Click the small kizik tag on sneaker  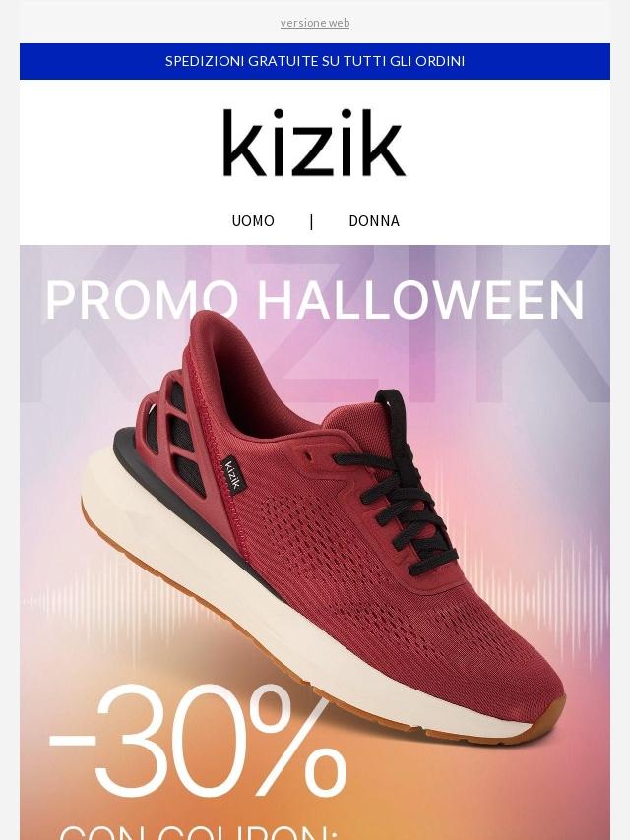pos(231,472)
